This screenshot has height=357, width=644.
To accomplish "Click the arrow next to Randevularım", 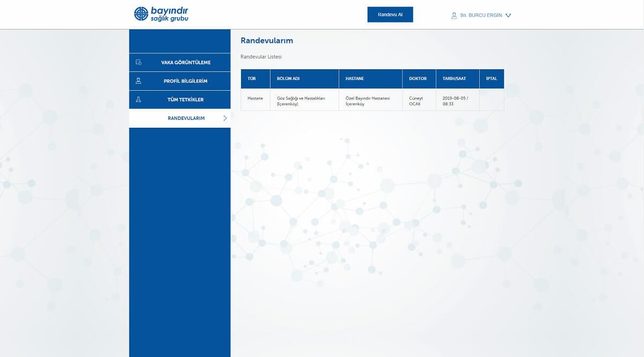I will pos(225,118).
